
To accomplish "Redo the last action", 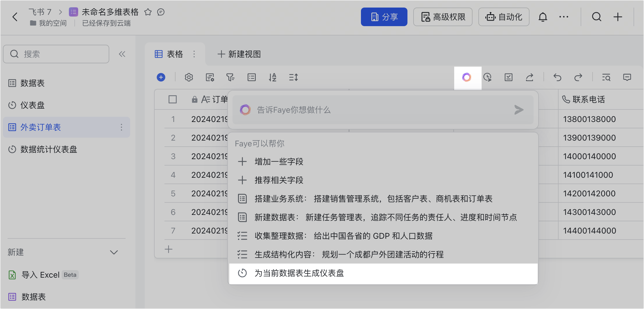I will pyautogui.click(x=578, y=77).
